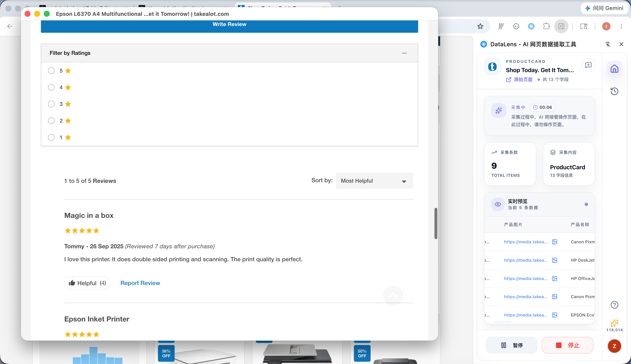
Task: Click the new chat icon beside ProductCard
Action: coord(588,65)
